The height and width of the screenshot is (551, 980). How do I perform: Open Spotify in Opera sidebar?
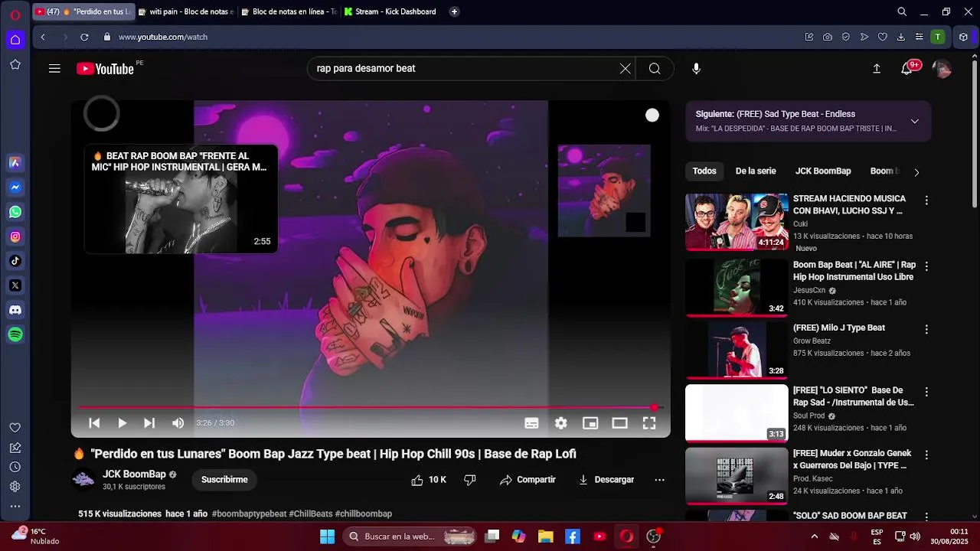coord(15,334)
